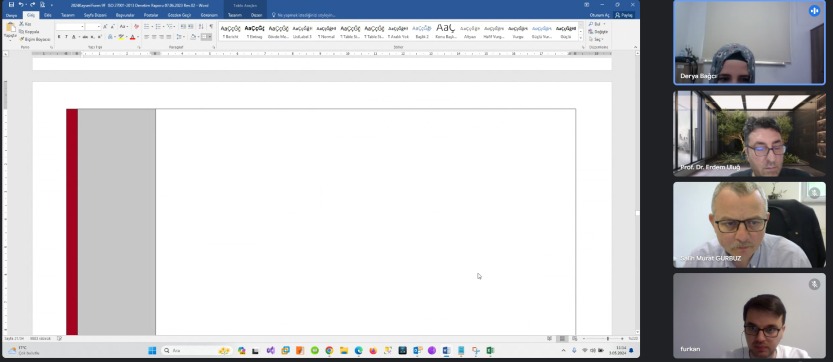Collapse the ribbon with arrow
This screenshot has width=833, height=362.
[x=635, y=47]
